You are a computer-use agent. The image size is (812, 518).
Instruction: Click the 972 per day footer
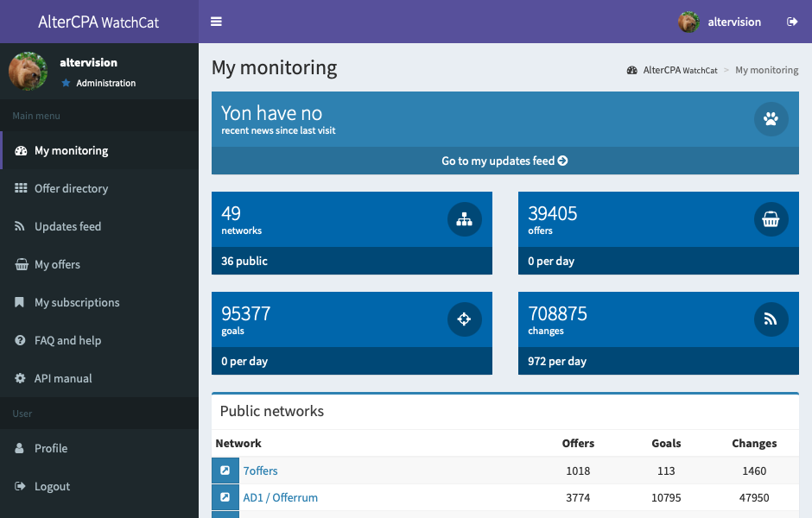tap(658, 361)
